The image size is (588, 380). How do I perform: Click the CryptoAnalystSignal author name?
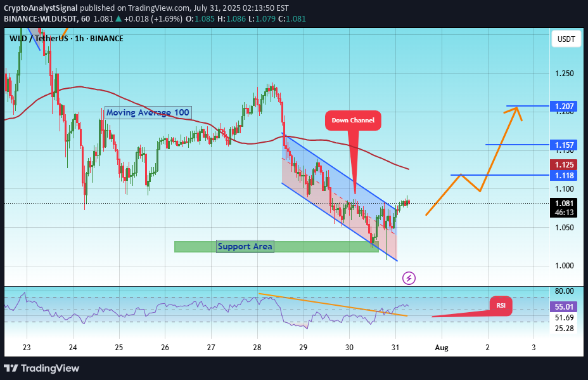point(41,8)
